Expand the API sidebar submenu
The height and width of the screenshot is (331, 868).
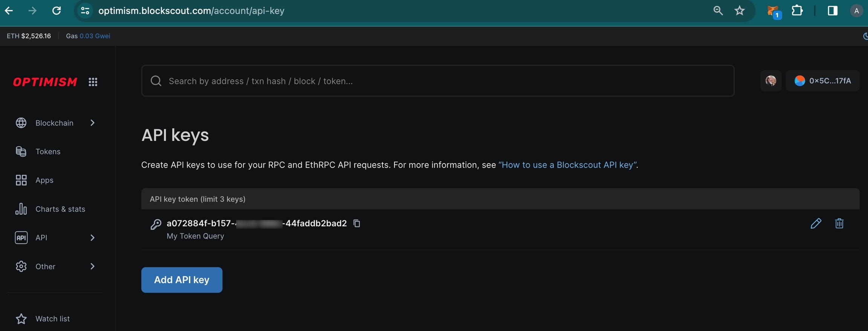pos(92,238)
